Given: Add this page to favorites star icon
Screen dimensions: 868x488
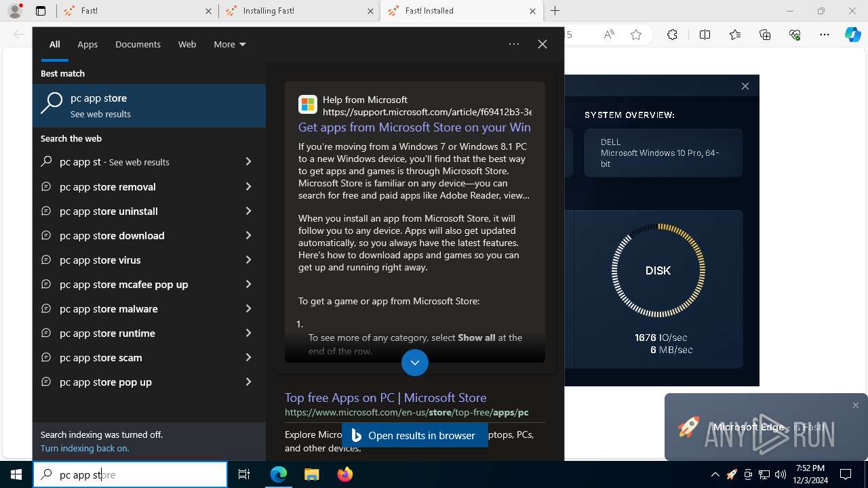Looking at the screenshot, I should coord(636,35).
